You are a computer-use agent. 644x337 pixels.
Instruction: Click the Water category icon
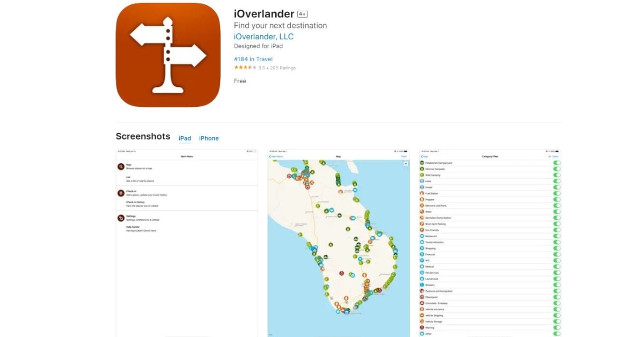pyautogui.click(x=422, y=212)
